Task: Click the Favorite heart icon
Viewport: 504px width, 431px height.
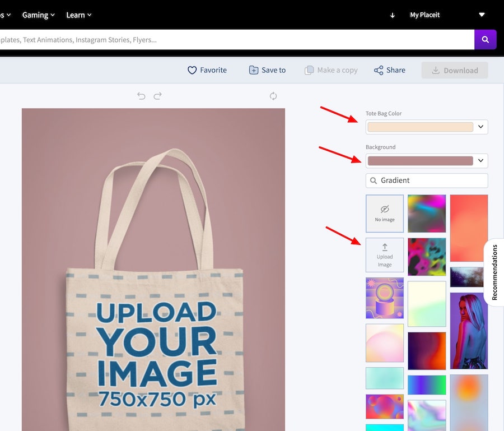Action: [192, 70]
